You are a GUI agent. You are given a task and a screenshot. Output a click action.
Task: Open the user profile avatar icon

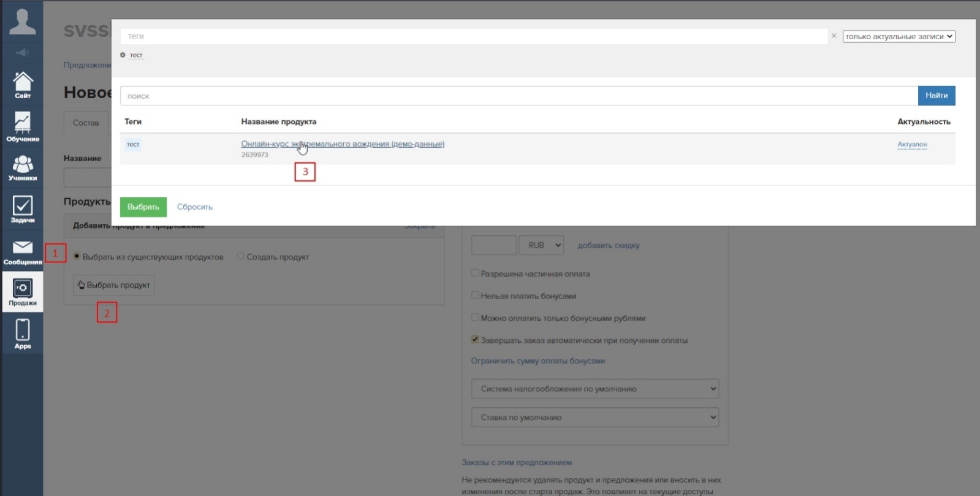point(23,21)
